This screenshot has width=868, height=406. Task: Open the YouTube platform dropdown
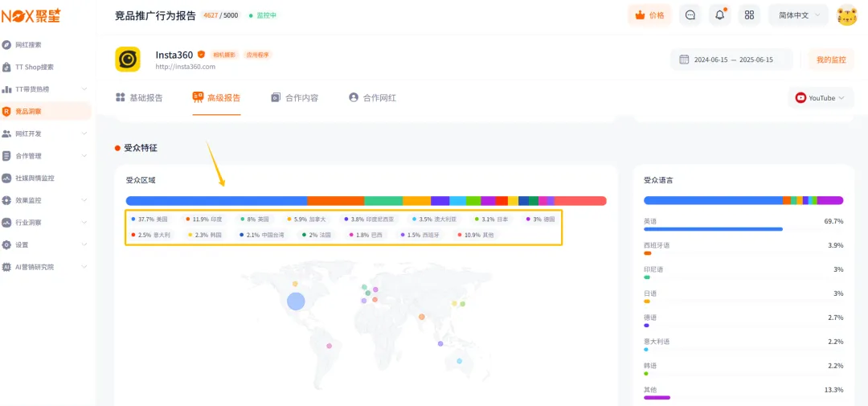(x=821, y=98)
